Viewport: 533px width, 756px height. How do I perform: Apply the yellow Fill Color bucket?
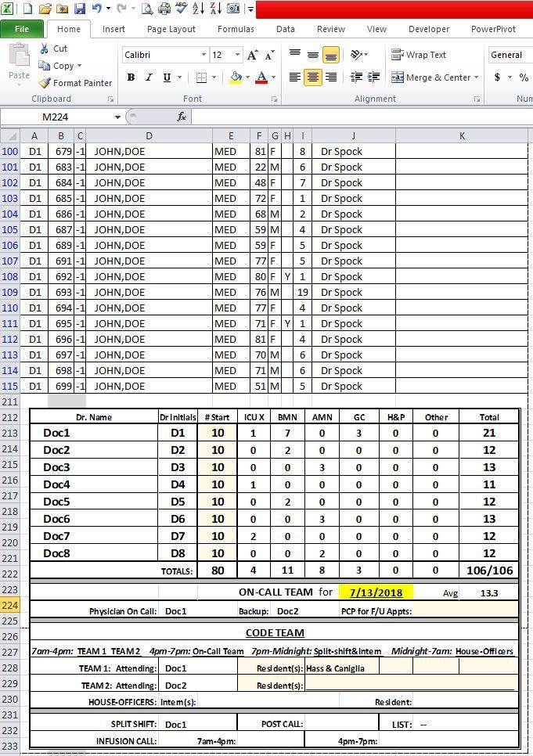tap(236, 77)
